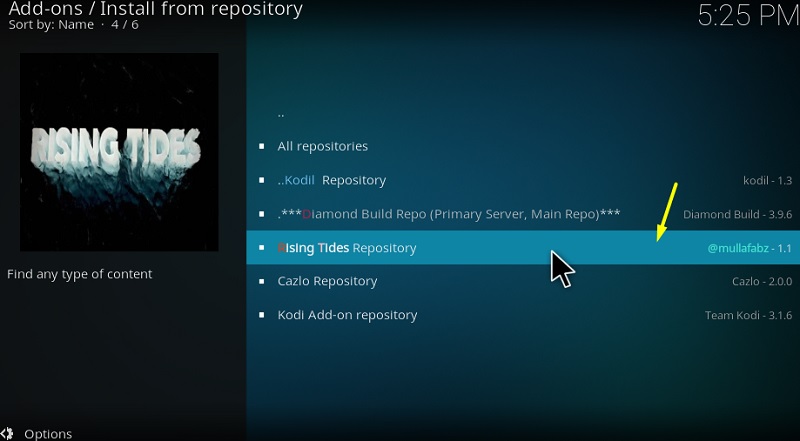Open Kodi Add-on repository
Screen dimensions: 800x441
523,315
